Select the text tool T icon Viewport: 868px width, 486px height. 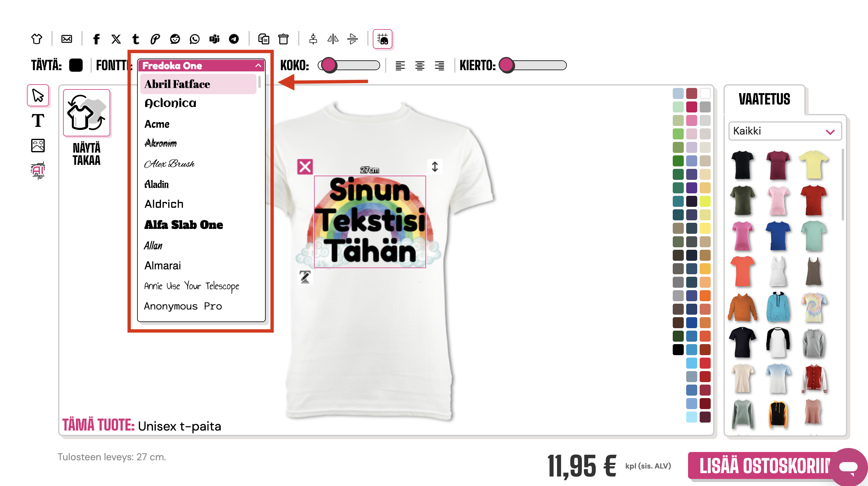coord(38,120)
